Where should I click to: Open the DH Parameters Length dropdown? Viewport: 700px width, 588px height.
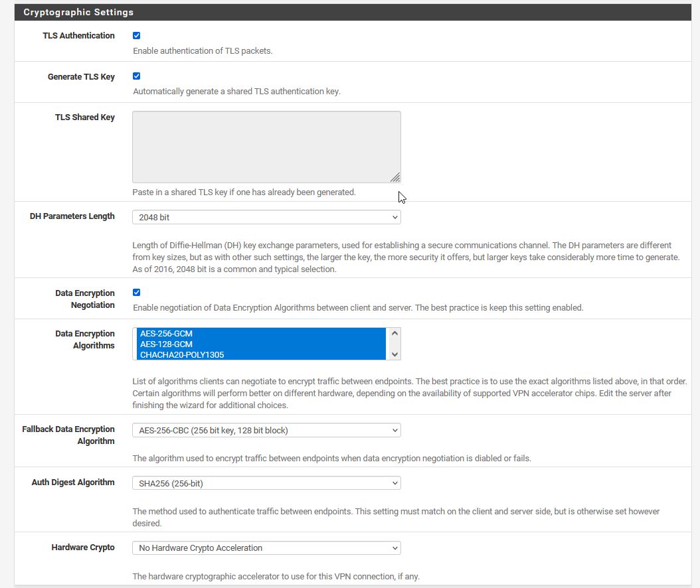(266, 217)
